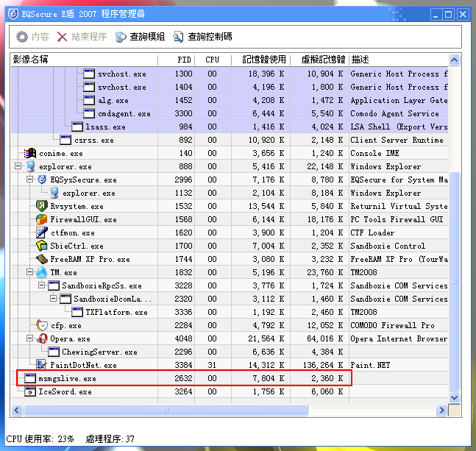The height and width of the screenshot is (451, 476).
Task: Click the 136,264 K virtual memory value
Action: pyautogui.click(x=323, y=365)
